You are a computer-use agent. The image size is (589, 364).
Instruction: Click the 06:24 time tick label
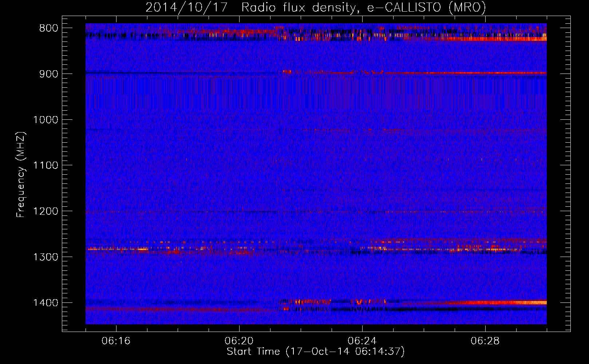pos(362,341)
